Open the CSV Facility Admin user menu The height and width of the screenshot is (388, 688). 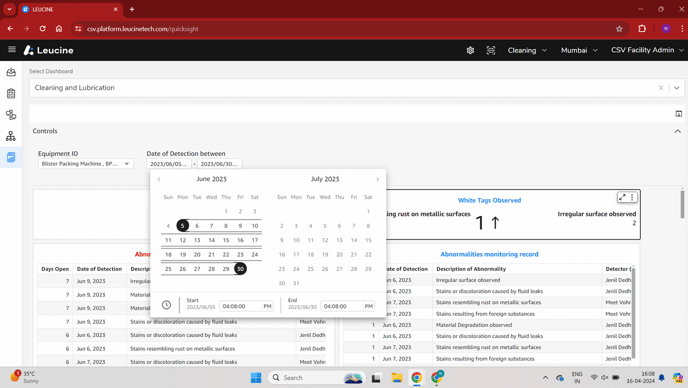(x=647, y=50)
